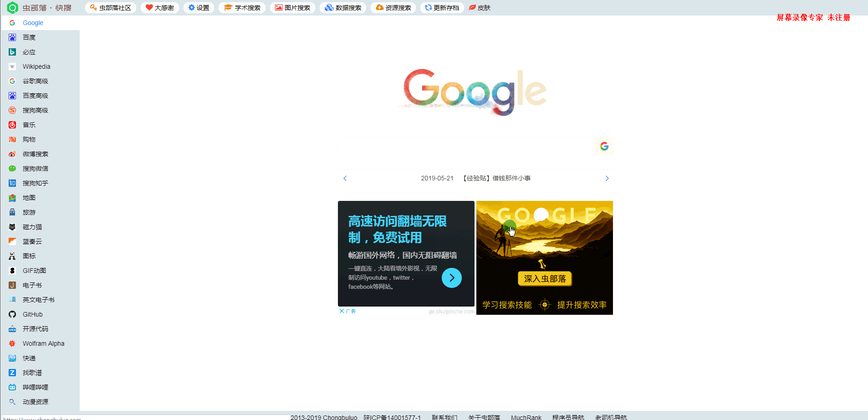This screenshot has width=868, height=420.
Task: Open the 音乐 NetEase music icon
Action: click(x=12, y=125)
